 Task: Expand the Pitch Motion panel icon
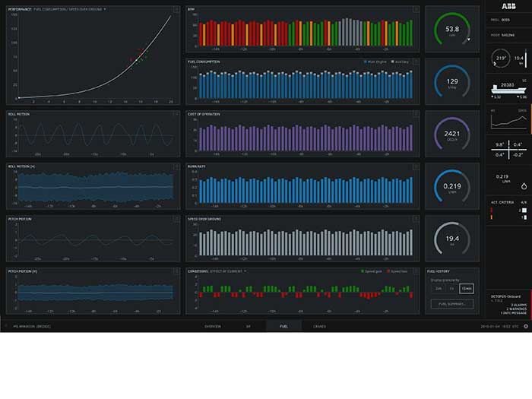pyautogui.click(x=176, y=219)
